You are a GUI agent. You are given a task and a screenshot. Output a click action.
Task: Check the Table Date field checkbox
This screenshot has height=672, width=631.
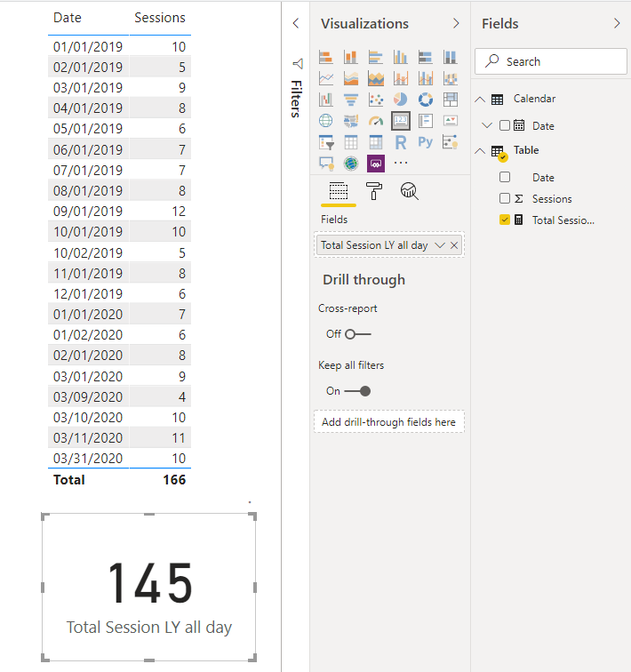point(505,177)
